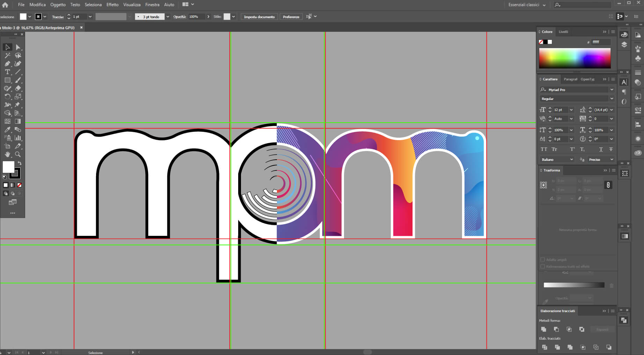Select the Lasso tool
Image resolution: width=644 pixels, height=355 pixels.
pos(18,56)
